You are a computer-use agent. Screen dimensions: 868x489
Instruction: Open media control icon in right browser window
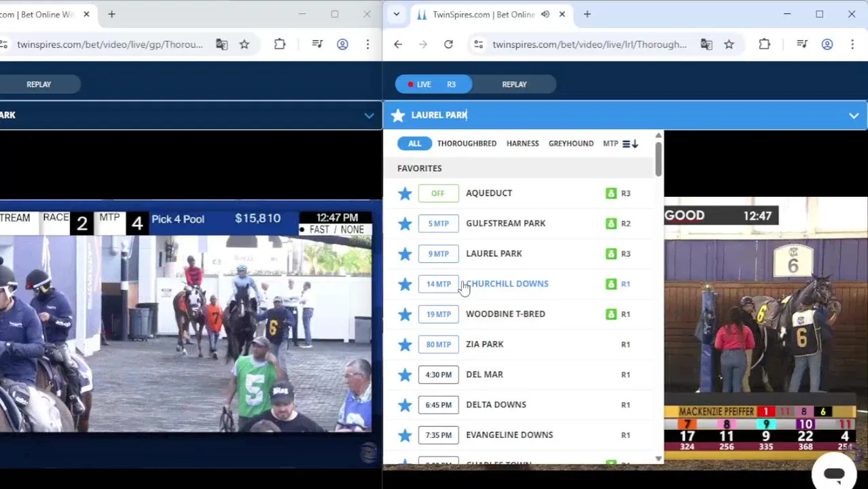802,45
